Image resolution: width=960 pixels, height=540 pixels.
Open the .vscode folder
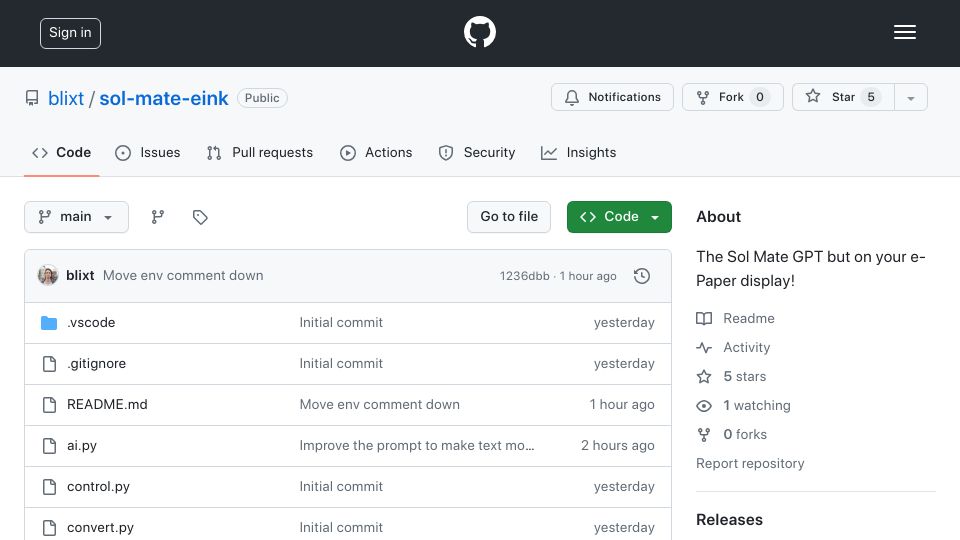(91, 323)
